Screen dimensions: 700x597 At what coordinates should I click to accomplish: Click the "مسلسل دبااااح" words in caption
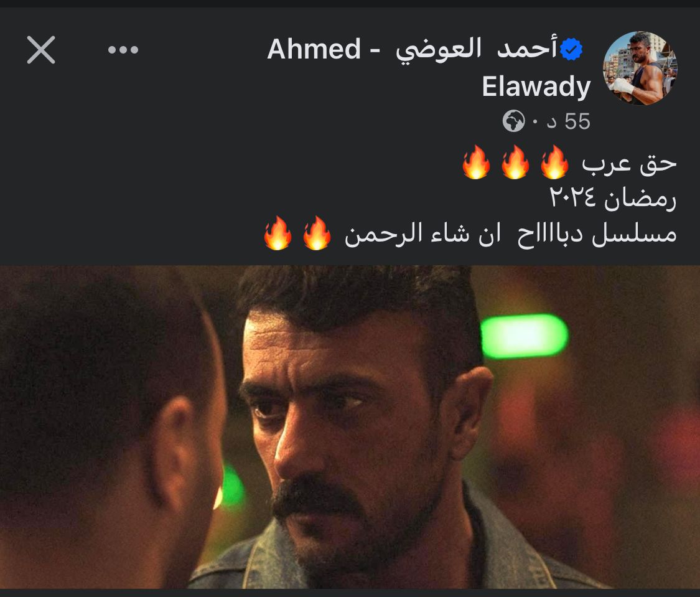pyautogui.click(x=597, y=233)
